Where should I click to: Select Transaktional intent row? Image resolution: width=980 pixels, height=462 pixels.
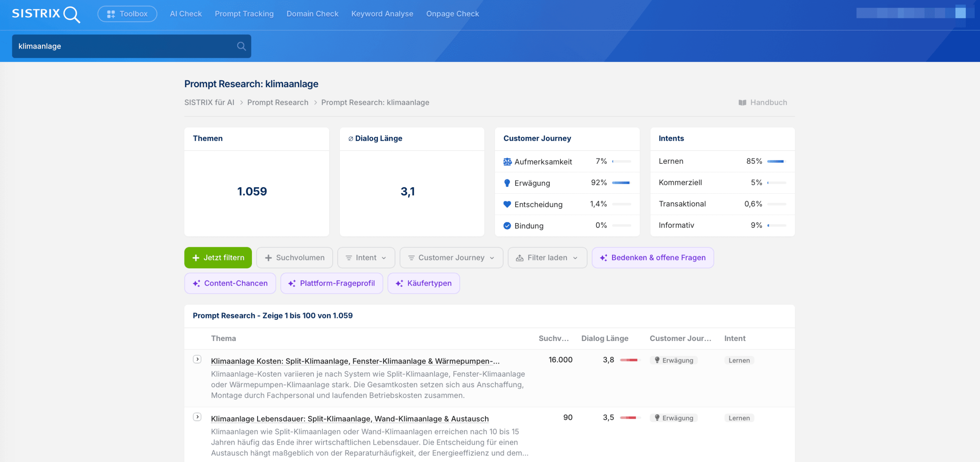722,204
